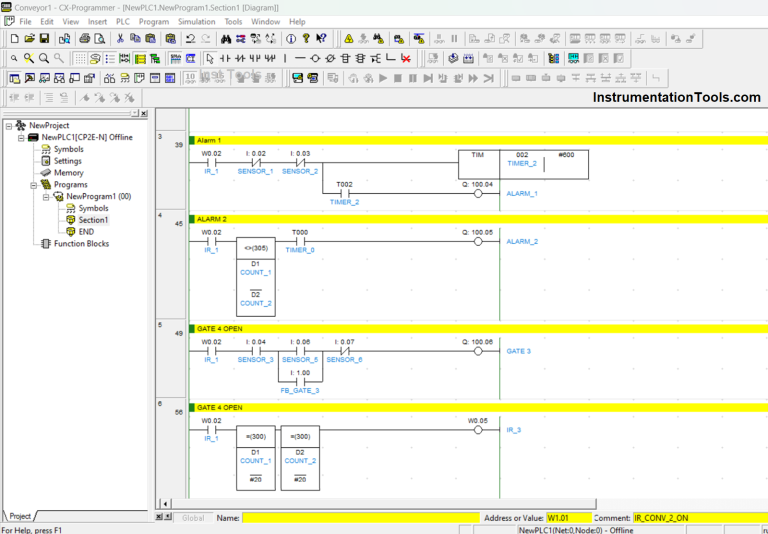The width and height of the screenshot is (768, 534).
Task: Open the END section in tree
Action: [x=86, y=232]
